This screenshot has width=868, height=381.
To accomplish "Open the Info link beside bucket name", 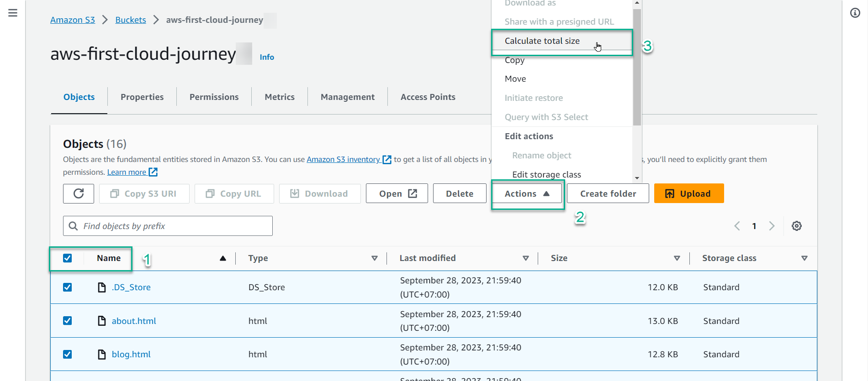I will [267, 57].
